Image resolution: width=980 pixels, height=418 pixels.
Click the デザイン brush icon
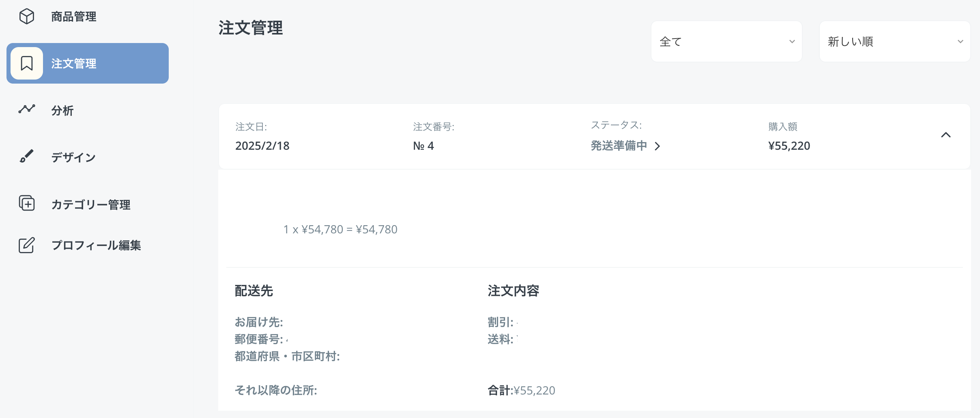point(27,156)
